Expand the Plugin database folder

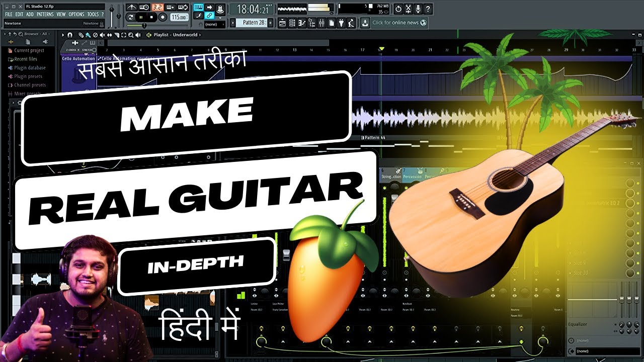[27, 67]
